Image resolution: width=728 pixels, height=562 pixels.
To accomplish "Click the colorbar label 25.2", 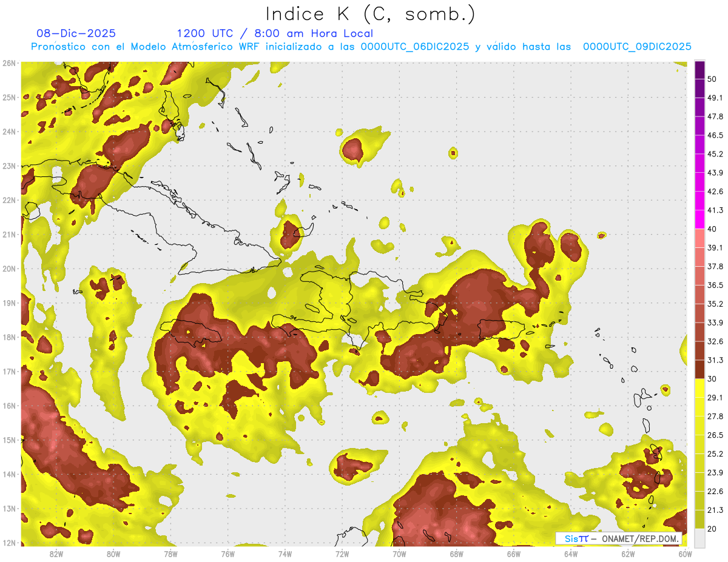I will tap(715, 454).
